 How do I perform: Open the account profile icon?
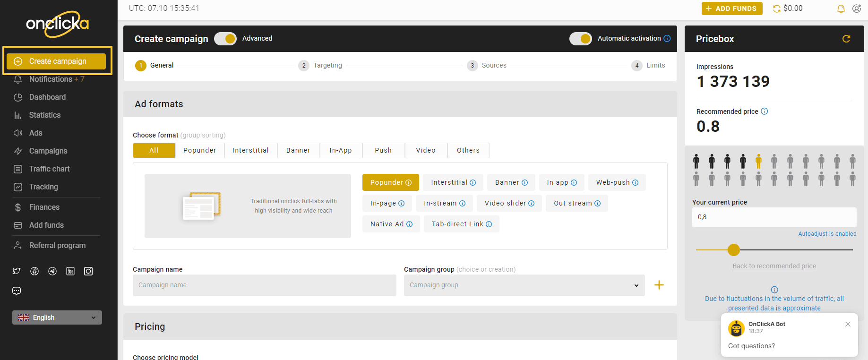pyautogui.click(x=856, y=9)
